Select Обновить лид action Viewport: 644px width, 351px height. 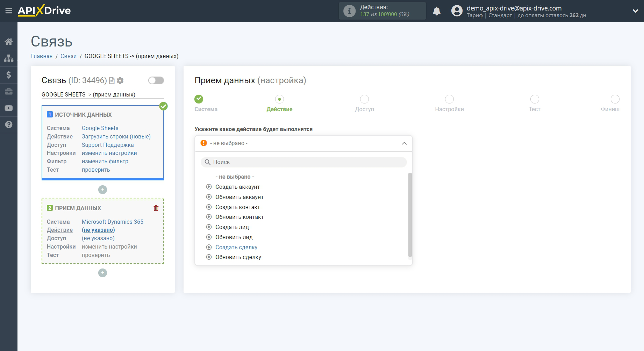234,237
